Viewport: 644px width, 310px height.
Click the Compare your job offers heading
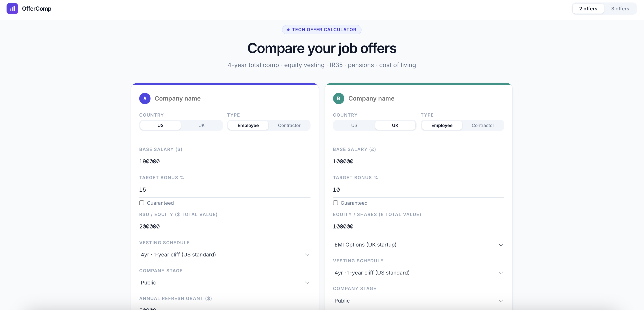(x=322, y=48)
